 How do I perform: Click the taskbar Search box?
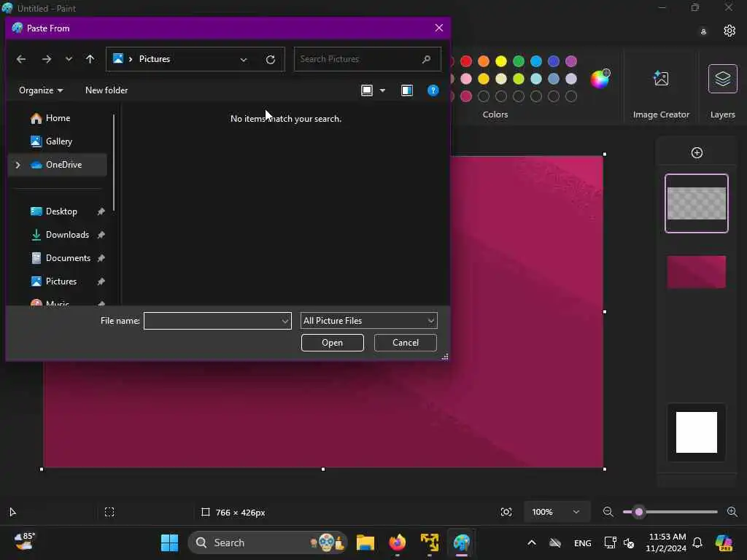click(x=268, y=542)
